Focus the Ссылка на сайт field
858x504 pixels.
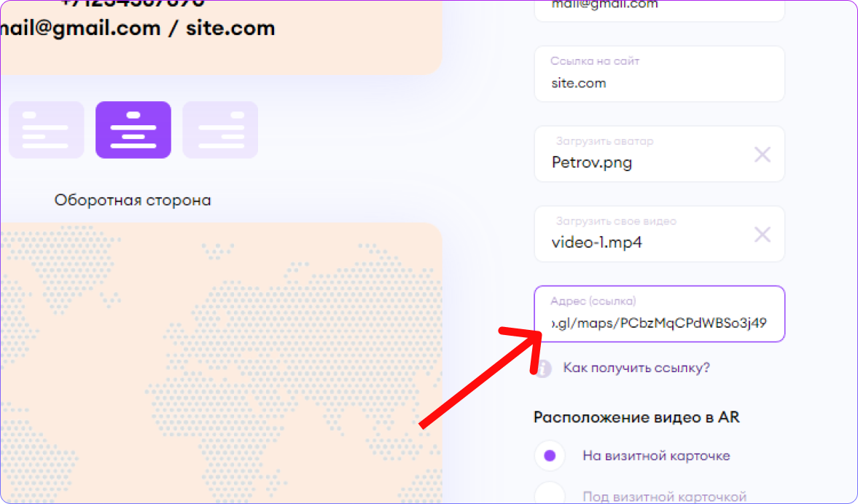(x=660, y=74)
